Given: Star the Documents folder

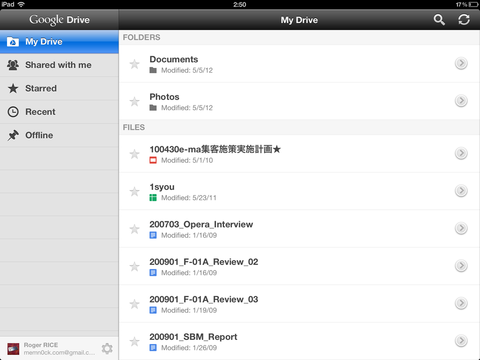Looking at the screenshot, I should pos(134,64).
